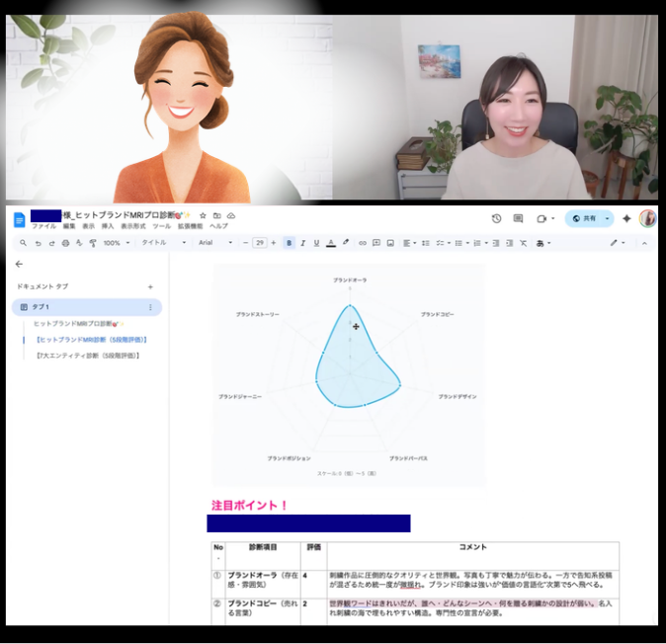Image resolution: width=666 pixels, height=644 pixels.
Task: Click the Gemini sparkle icon
Action: pyautogui.click(x=626, y=218)
